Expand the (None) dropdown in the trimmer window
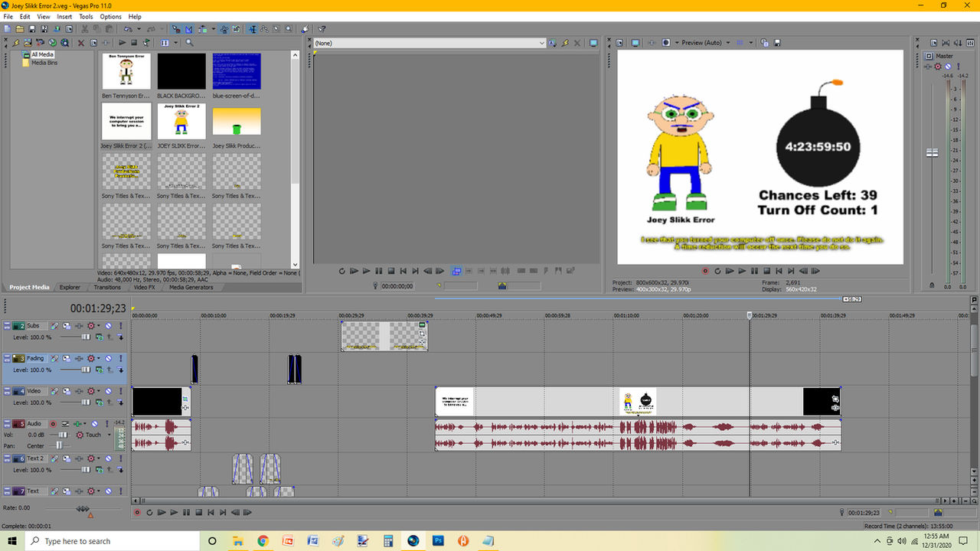Image resolution: width=980 pixels, height=551 pixels. [542, 44]
